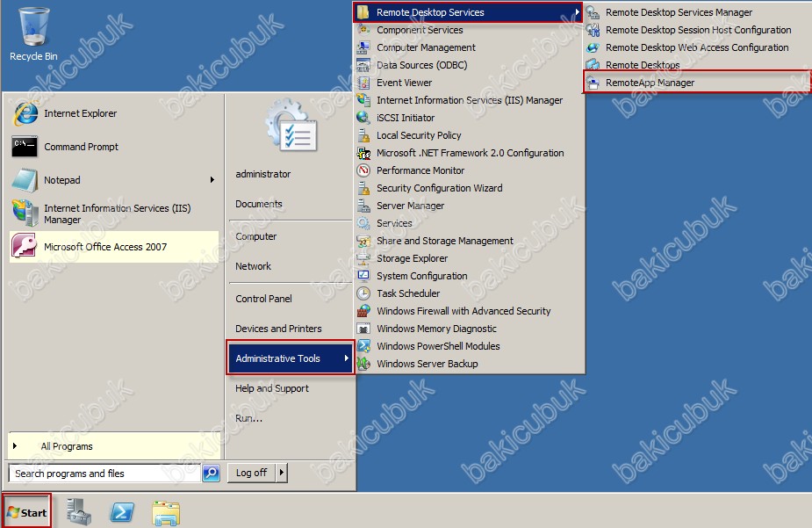Click the Log off button
Image resolution: width=812 pixels, height=528 pixels.
point(252,473)
